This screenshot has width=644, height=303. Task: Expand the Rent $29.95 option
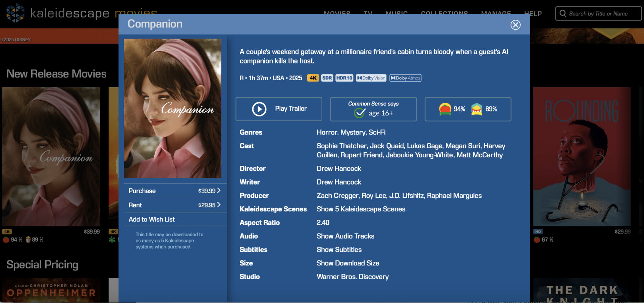(175, 205)
